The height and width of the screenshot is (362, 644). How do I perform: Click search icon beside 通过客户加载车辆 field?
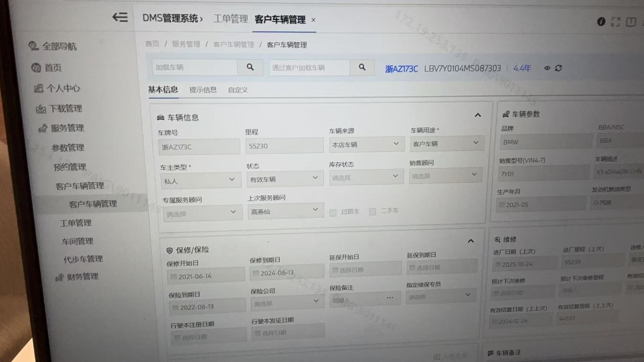coord(362,67)
